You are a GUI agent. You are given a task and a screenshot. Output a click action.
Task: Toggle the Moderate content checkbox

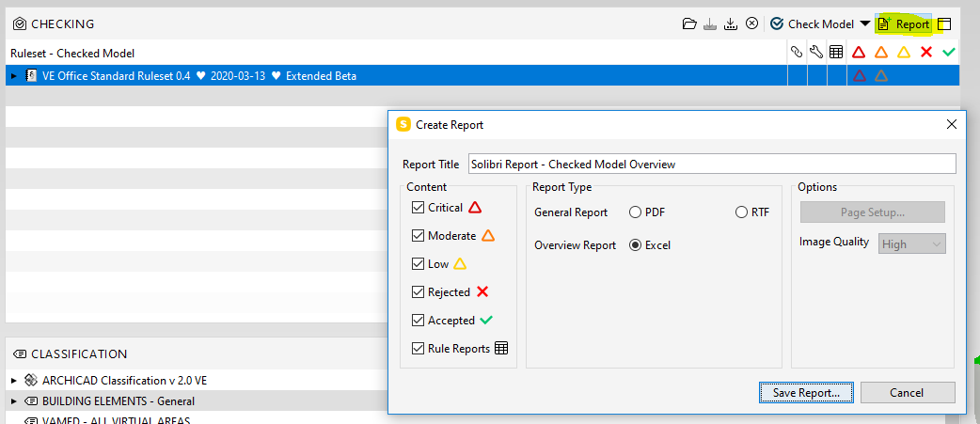click(x=419, y=236)
